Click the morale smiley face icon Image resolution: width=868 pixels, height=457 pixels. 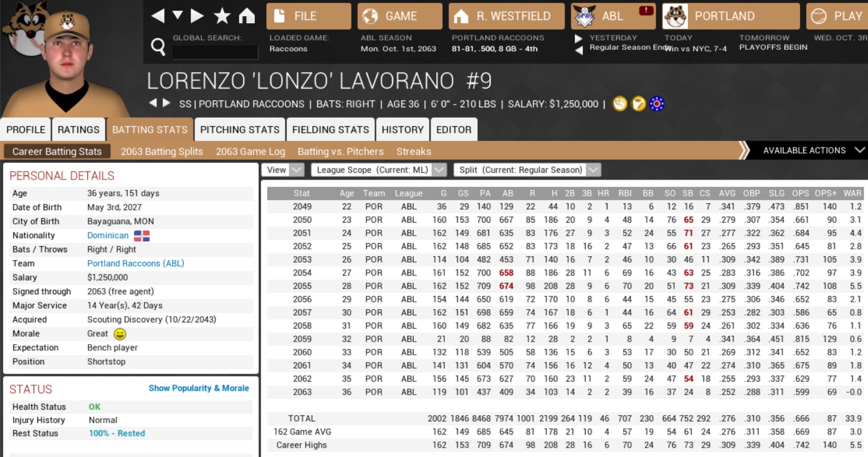coord(120,334)
